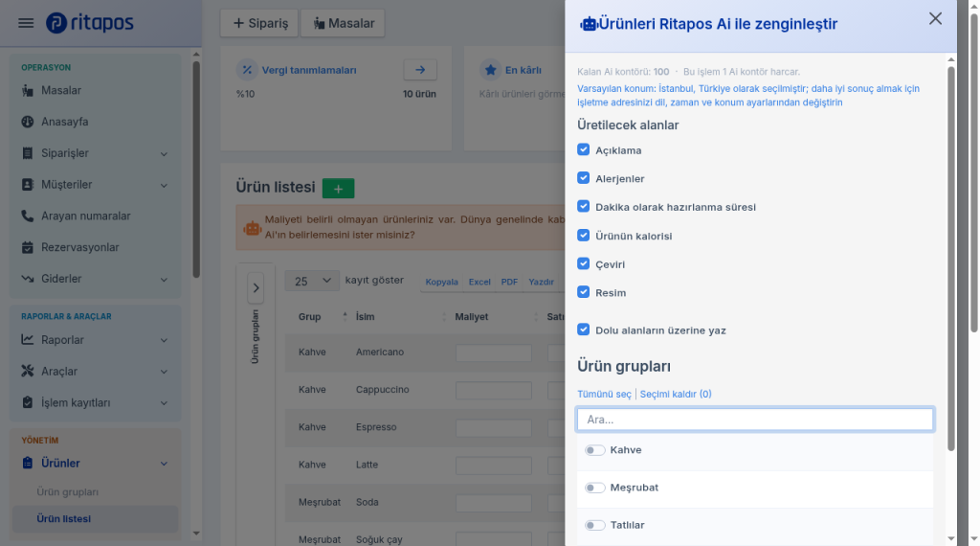This screenshot has width=980, height=546.
Task: Open the 25 records per page dropdown
Action: (x=312, y=281)
